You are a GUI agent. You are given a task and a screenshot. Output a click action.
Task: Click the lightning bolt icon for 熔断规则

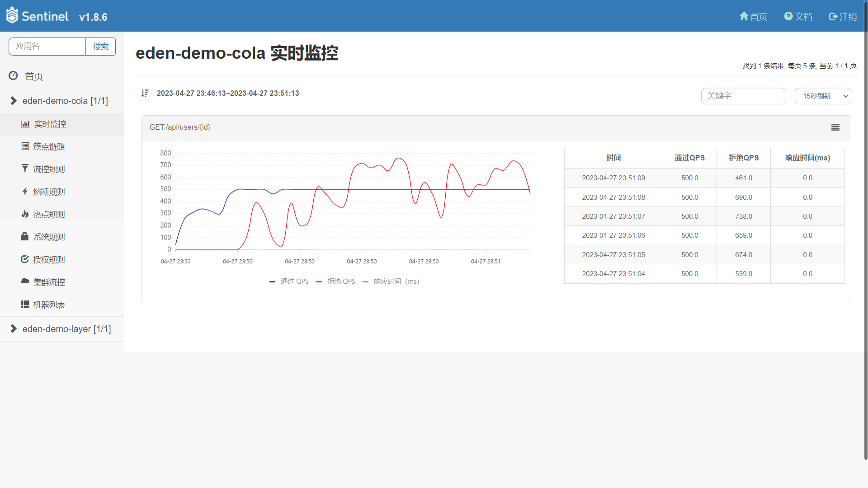[25, 191]
